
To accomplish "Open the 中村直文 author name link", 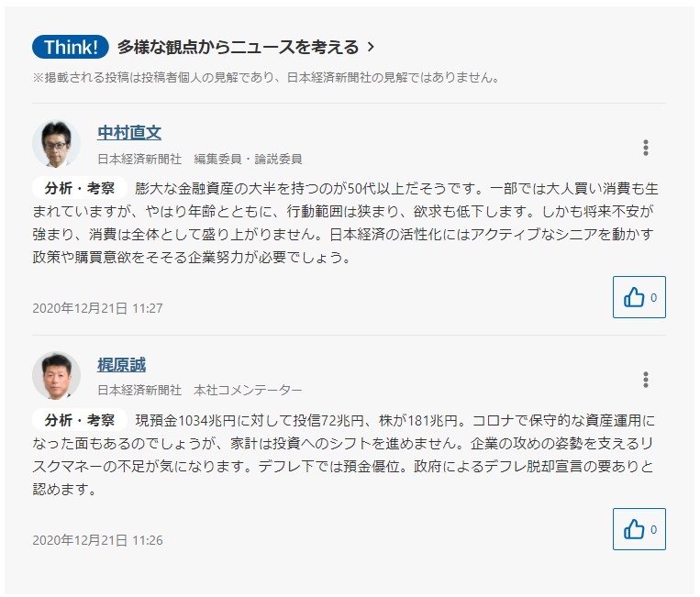I will [129, 133].
